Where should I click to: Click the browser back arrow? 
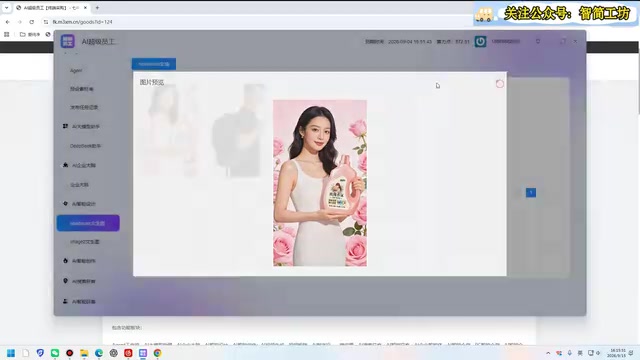pyautogui.click(x=8, y=22)
